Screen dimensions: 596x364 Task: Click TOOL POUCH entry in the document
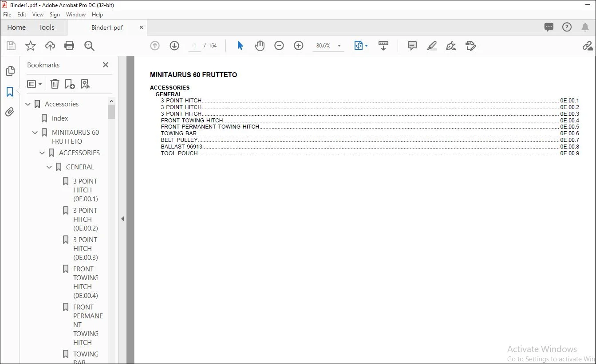click(179, 153)
